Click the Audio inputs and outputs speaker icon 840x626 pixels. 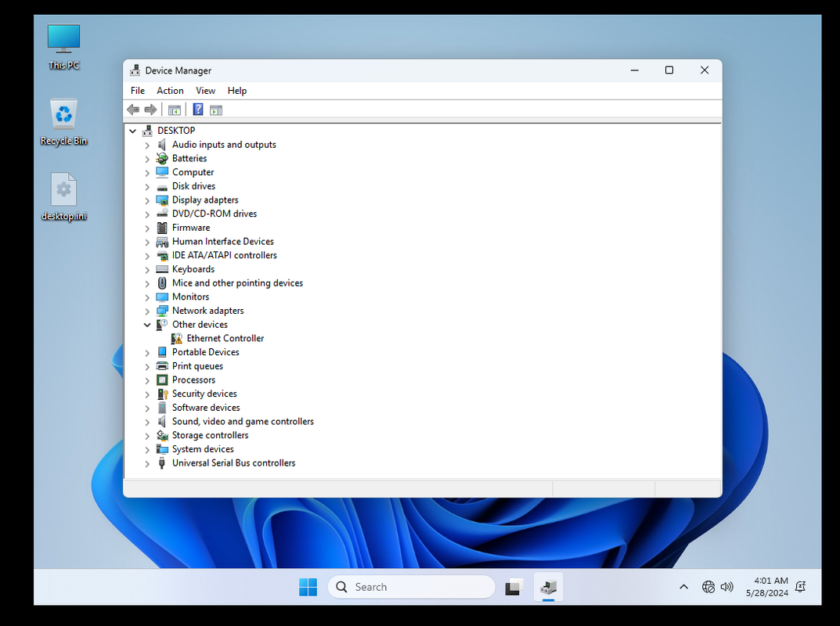(x=162, y=145)
